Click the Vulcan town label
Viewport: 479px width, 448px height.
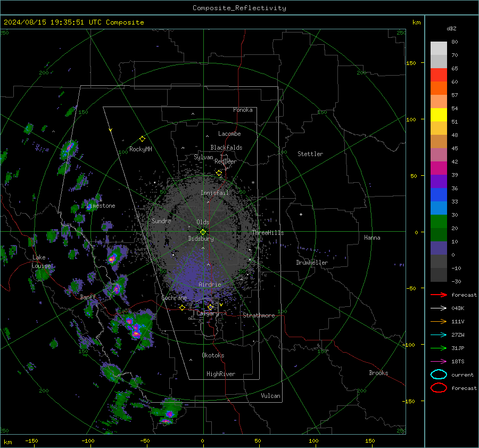270,396
